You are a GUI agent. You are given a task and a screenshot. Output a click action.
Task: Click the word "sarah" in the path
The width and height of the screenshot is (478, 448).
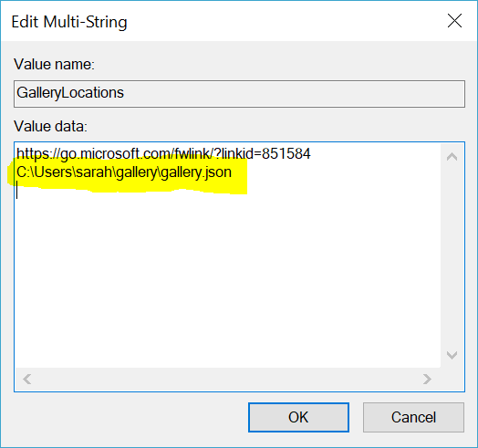95,172
